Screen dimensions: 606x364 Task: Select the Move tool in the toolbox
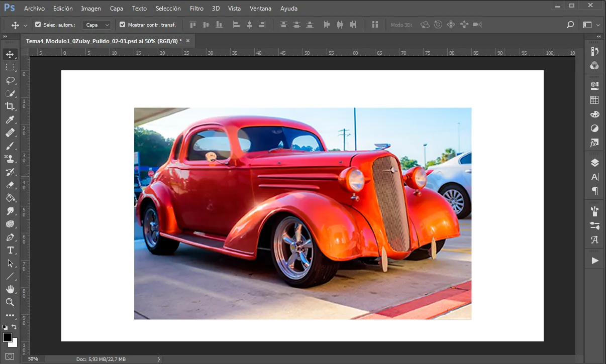click(10, 54)
